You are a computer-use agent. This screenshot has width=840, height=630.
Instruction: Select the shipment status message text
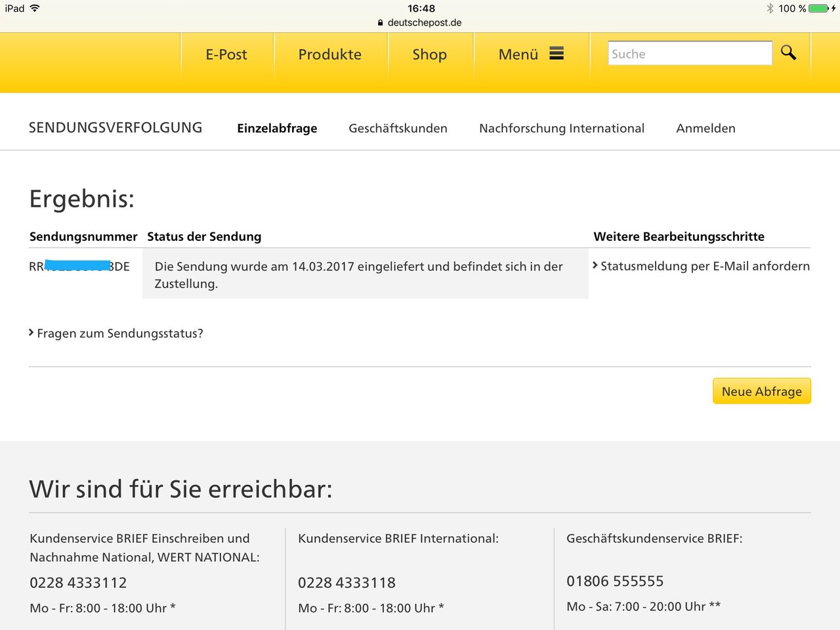click(359, 275)
